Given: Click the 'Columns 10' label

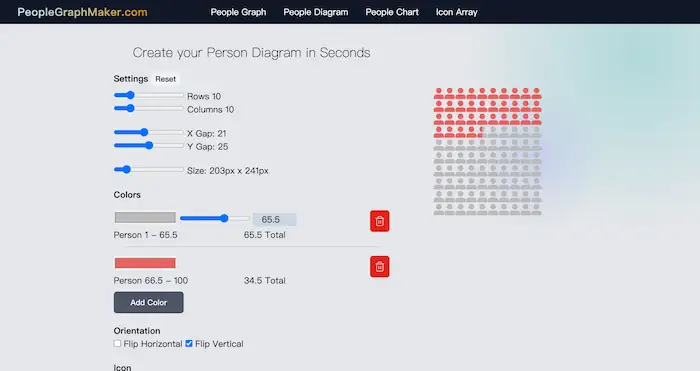Looking at the screenshot, I should pos(211,109).
